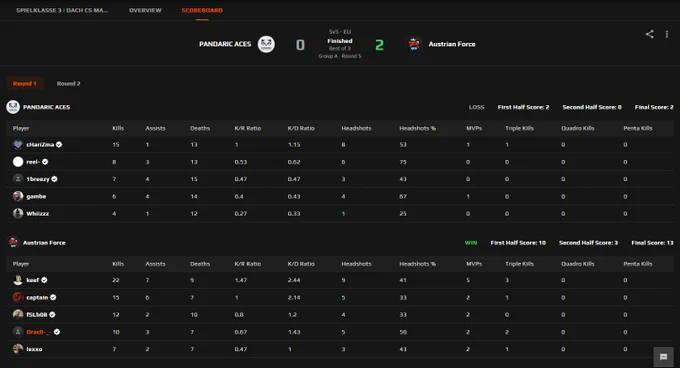
Task: Click the 'Finished' match status text
Action: pyautogui.click(x=340, y=41)
